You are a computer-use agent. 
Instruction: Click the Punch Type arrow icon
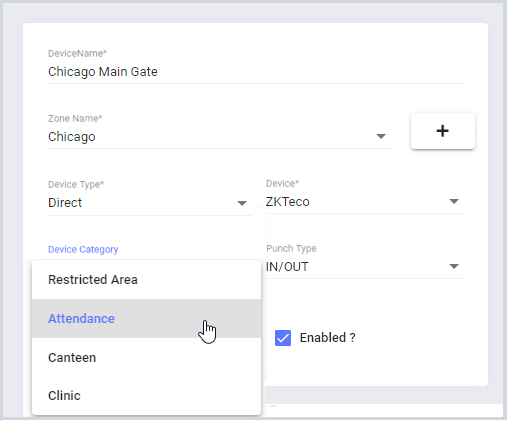[454, 266]
